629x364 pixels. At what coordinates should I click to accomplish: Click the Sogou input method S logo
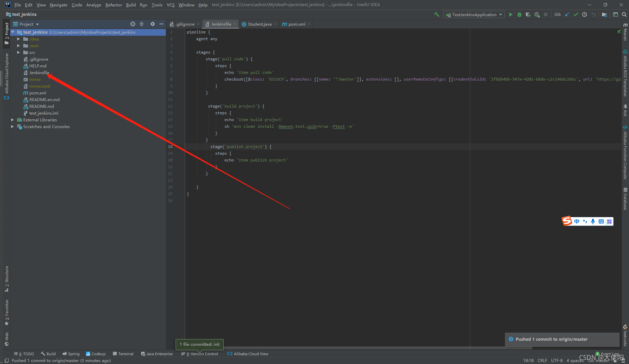[567, 221]
